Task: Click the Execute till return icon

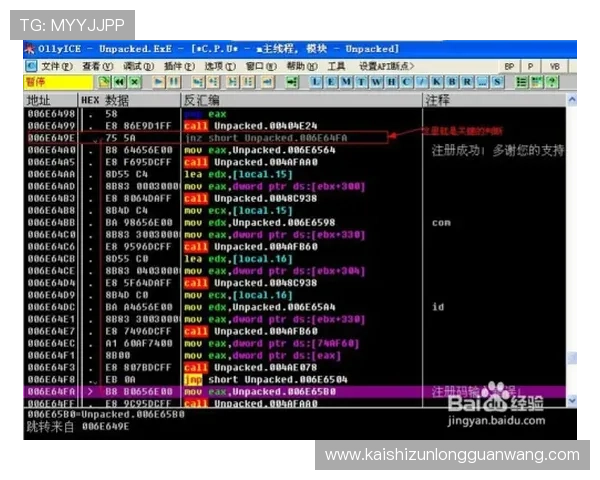Action: [268, 82]
